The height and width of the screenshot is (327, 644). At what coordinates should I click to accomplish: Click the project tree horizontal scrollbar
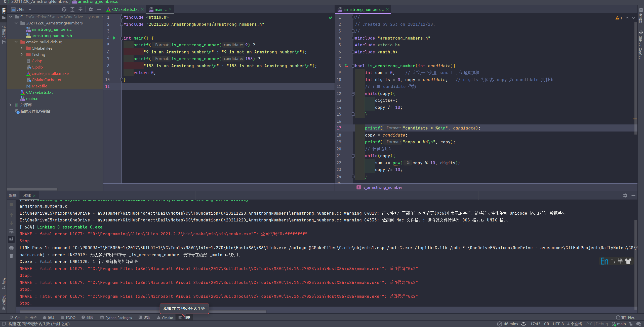(x=32, y=189)
